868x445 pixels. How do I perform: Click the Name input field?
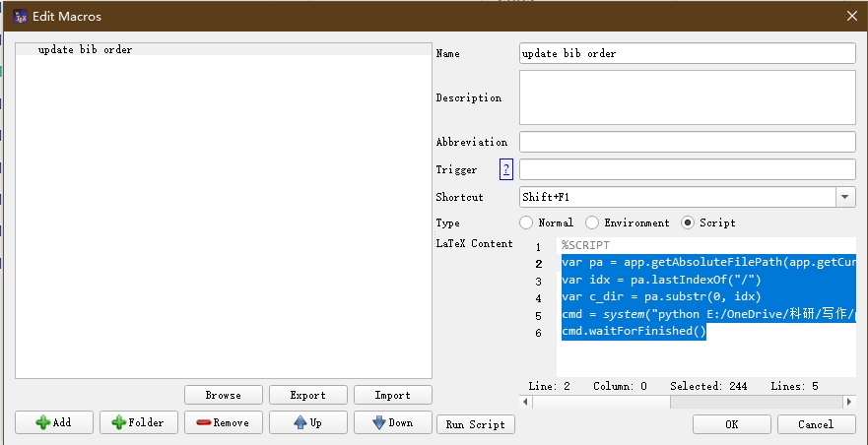(687, 54)
